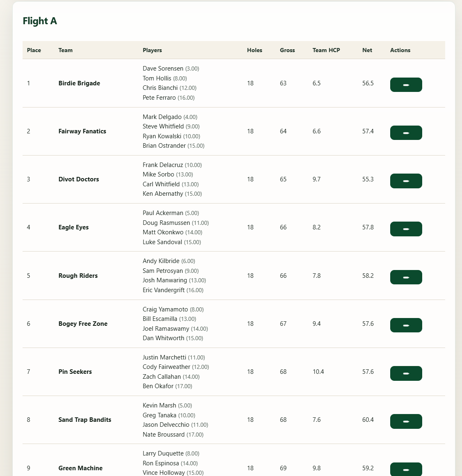Click the Flight A heading
The image size is (462, 476).
(x=40, y=21)
